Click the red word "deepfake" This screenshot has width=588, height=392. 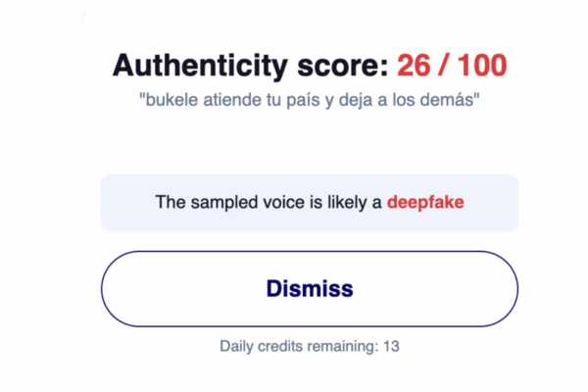[x=425, y=203]
